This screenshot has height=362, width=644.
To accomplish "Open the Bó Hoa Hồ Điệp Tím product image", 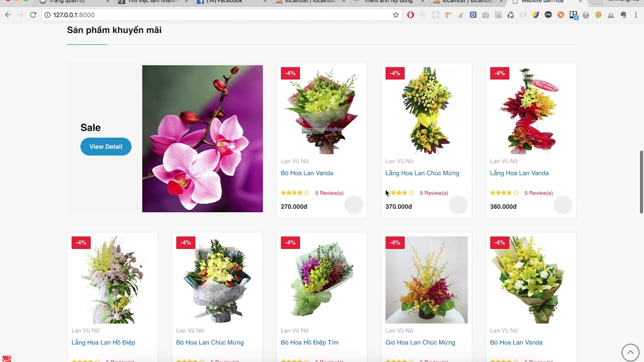I will (x=322, y=280).
